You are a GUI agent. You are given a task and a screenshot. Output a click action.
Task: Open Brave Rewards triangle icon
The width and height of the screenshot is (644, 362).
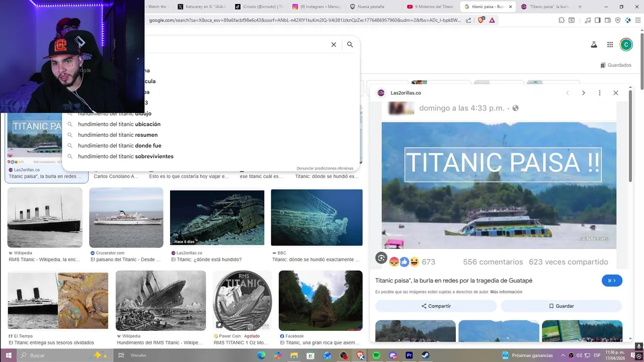click(492, 20)
